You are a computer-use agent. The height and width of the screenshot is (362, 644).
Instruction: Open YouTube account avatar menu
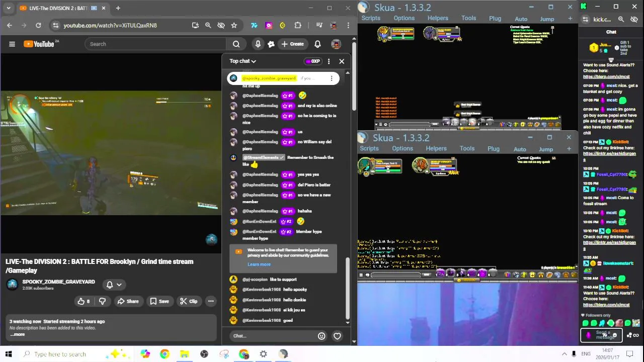[336, 44]
